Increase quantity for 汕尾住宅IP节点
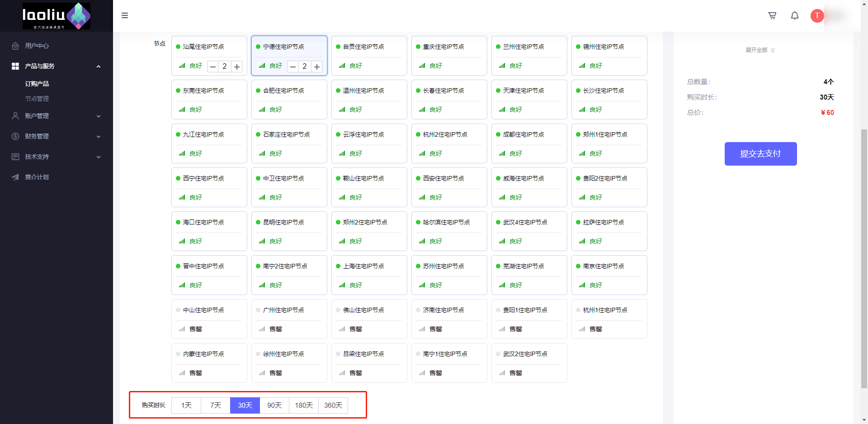The image size is (868, 424). [x=236, y=67]
